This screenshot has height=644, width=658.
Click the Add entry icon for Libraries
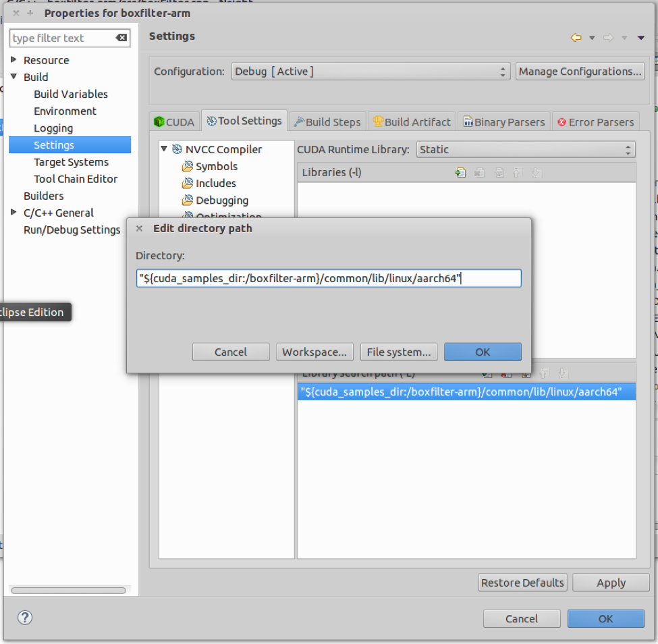coord(461,173)
